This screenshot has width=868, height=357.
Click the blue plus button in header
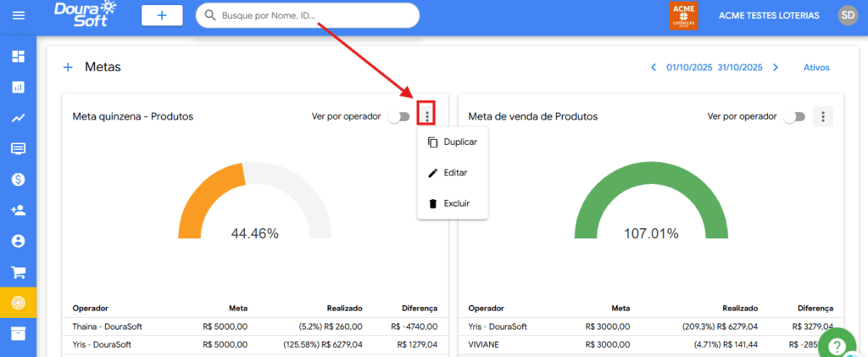click(x=162, y=15)
